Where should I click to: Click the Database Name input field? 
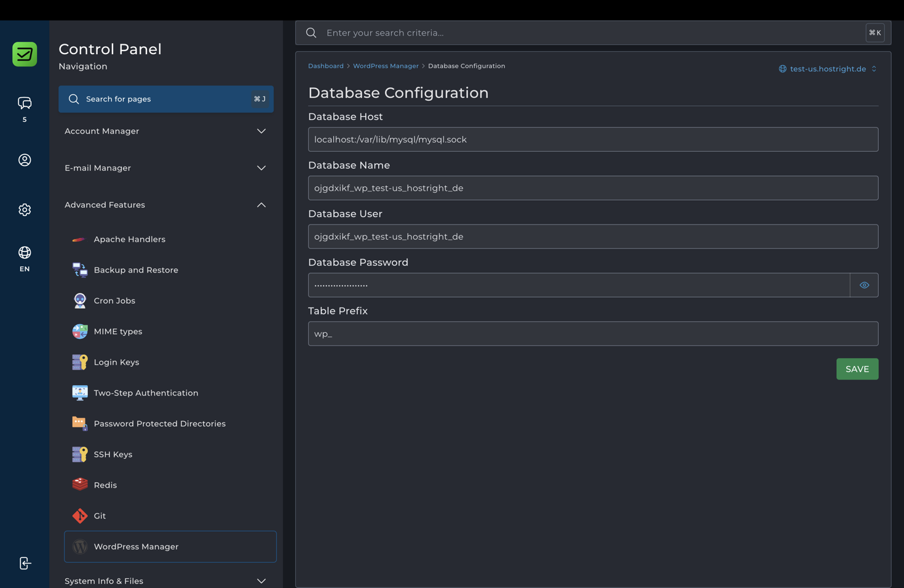click(593, 188)
